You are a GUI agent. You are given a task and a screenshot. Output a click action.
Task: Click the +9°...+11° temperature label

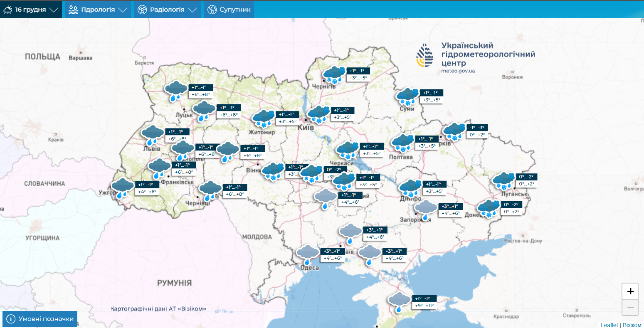pyautogui.click(x=424, y=306)
